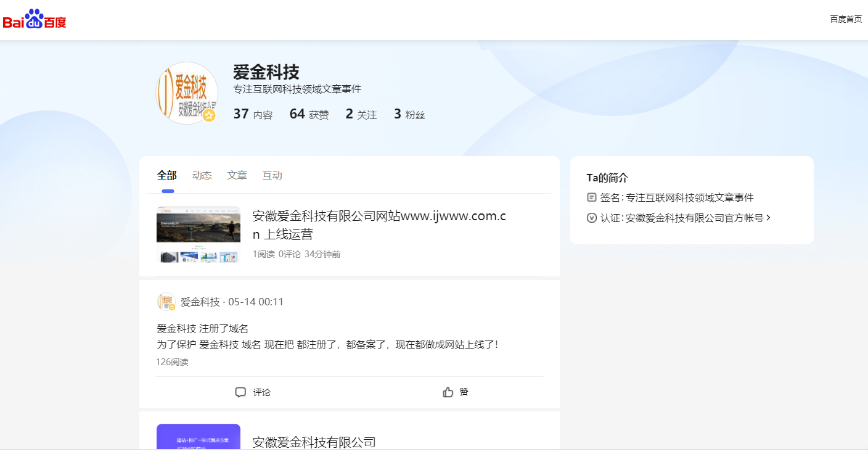The width and height of the screenshot is (868, 454).
Task: Click the verified star badge on profile avatar
Action: [x=209, y=115]
